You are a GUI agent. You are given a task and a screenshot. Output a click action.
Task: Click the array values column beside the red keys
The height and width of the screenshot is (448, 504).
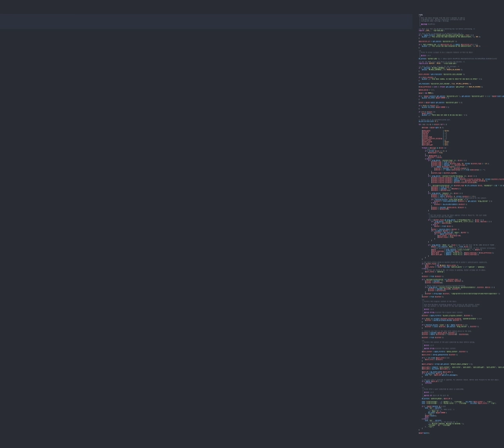click(x=446, y=138)
